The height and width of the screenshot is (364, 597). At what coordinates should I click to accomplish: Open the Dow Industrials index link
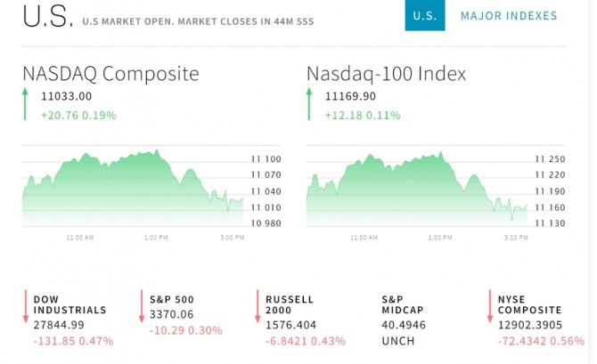pyautogui.click(x=70, y=304)
